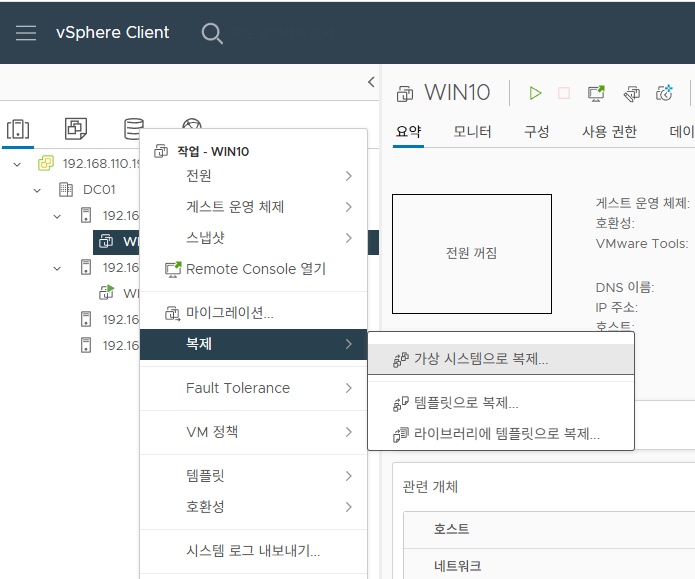Viewport: 695px width, 579px height.
Task: Open 템플릿 menu entry
Action: [x=254, y=476]
